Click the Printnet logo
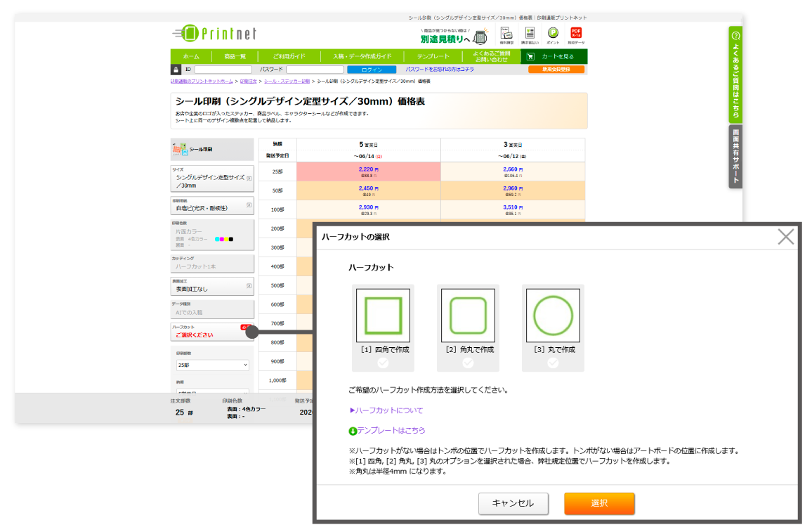Viewport: 812px width, 532px height. tap(214, 33)
